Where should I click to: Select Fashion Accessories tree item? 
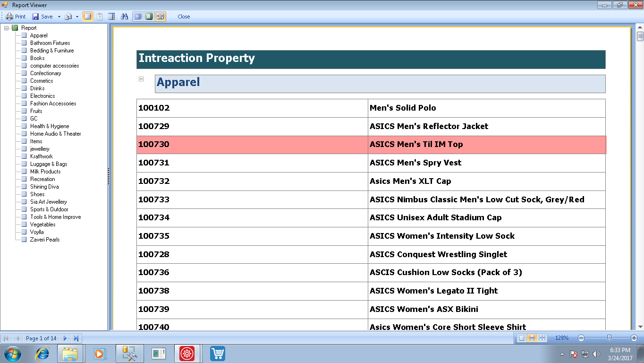(x=53, y=104)
